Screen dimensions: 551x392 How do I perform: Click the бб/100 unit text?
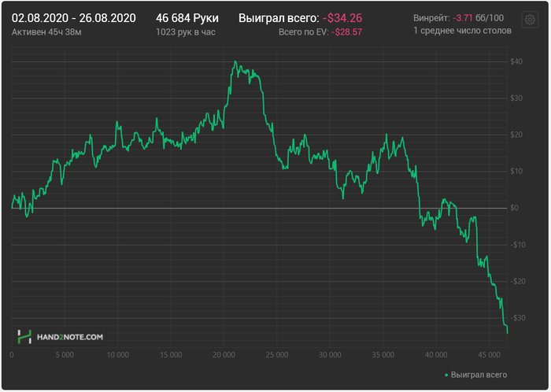click(x=490, y=18)
